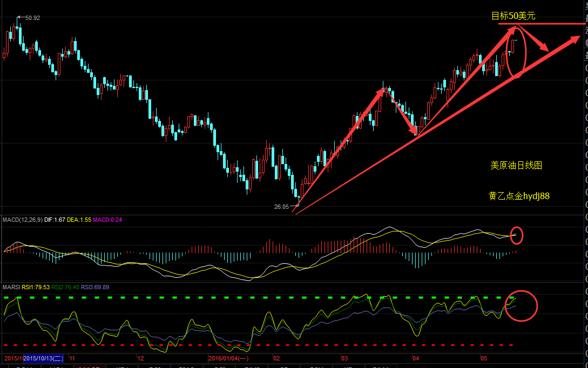Image resolution: width=588 pixels, height=368 pixels.
Task: Click the RSI3:69.89 blue value
Action: point(94,287)
